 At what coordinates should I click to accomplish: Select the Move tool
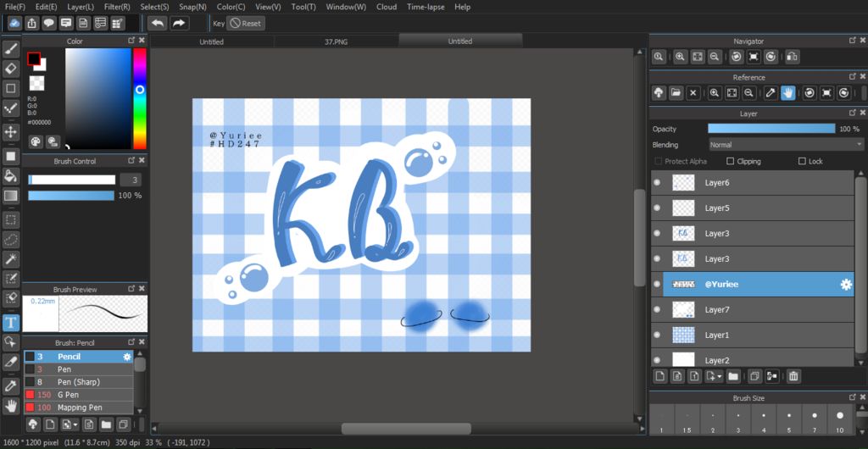pos(11,131)
